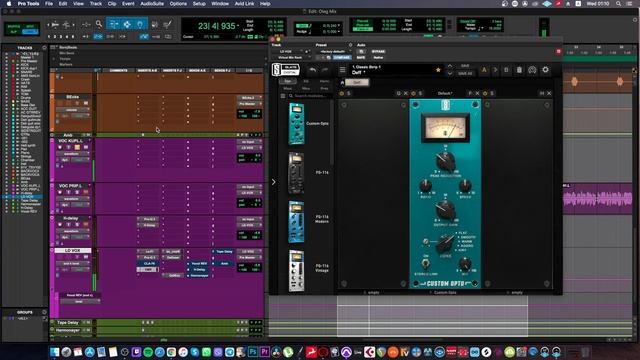The height and width of the screenshot is (360, 640).
Task: Open Finder from the Dock
Action: 54,352
